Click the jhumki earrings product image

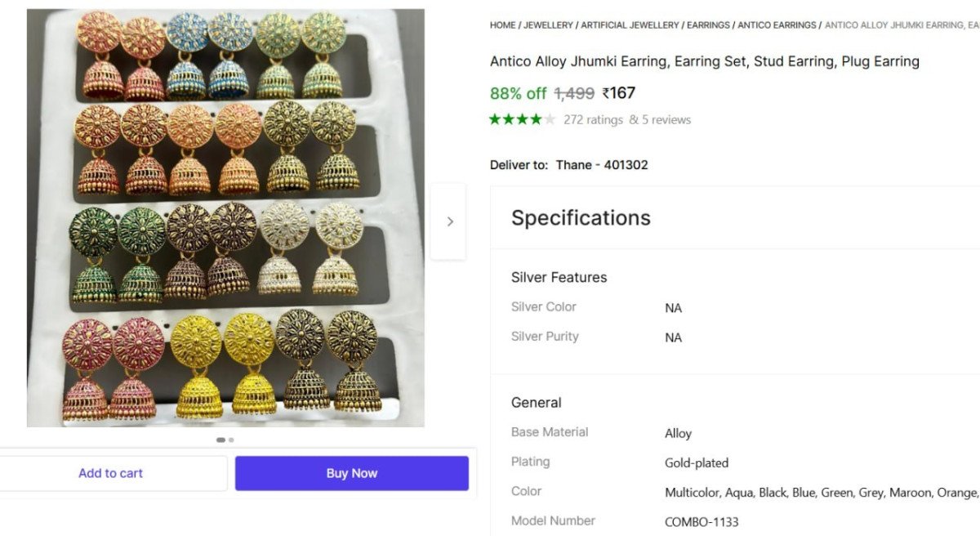click(x=225, y=217)
